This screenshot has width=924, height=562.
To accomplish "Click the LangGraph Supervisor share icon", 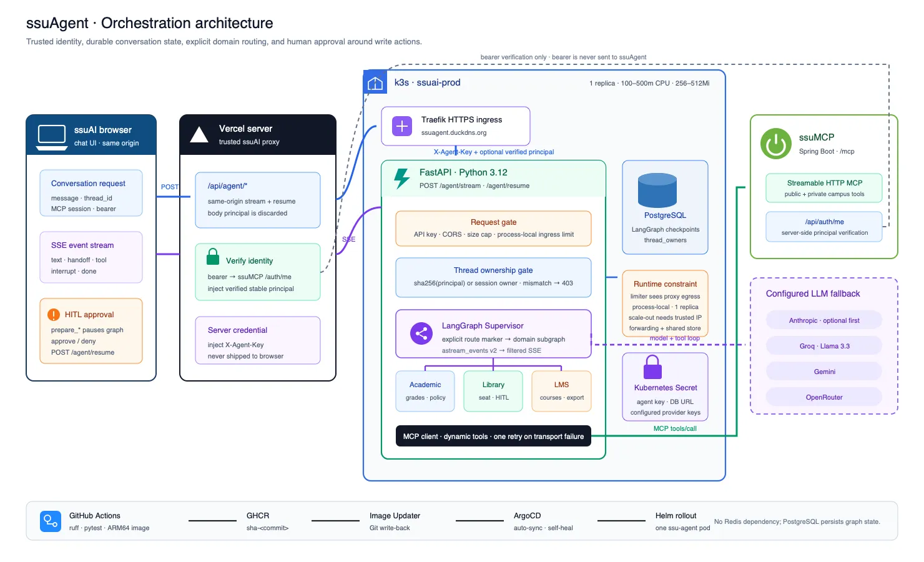I will point(421,333).
